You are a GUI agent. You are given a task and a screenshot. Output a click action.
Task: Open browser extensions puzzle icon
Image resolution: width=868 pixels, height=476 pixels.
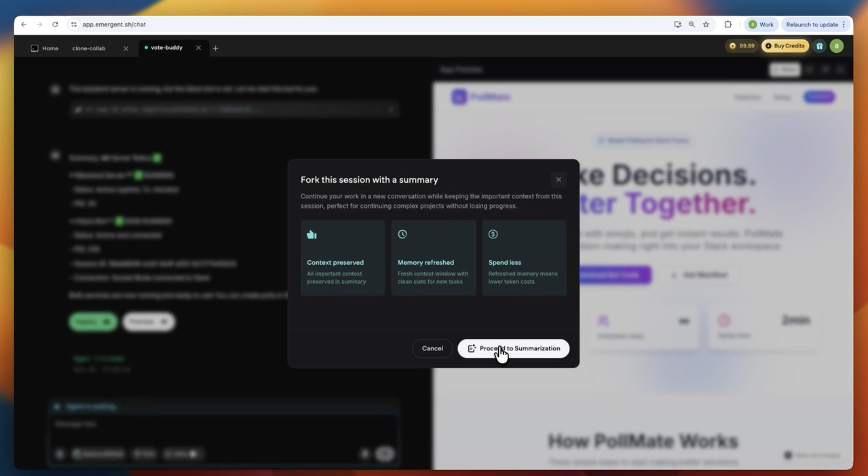tap(728, 24)
